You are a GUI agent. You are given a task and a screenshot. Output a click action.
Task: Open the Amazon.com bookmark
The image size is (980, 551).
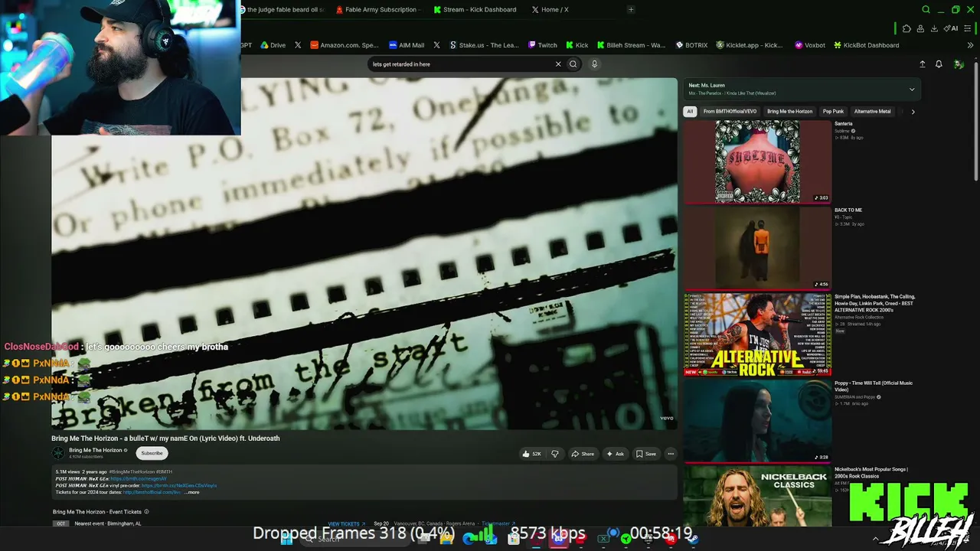[x=345, y=45]
